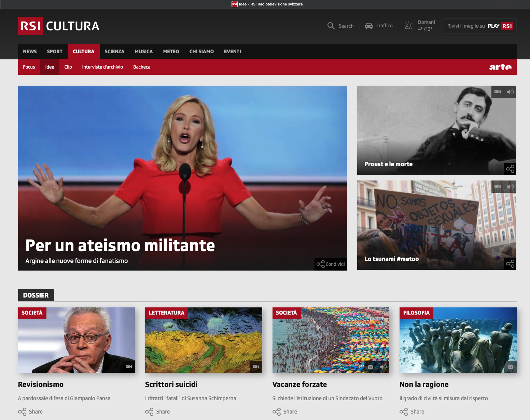530x420 pixels.
Task: Click the audio speaker icon on Lo tsunami #metoo
Action: 510,187
